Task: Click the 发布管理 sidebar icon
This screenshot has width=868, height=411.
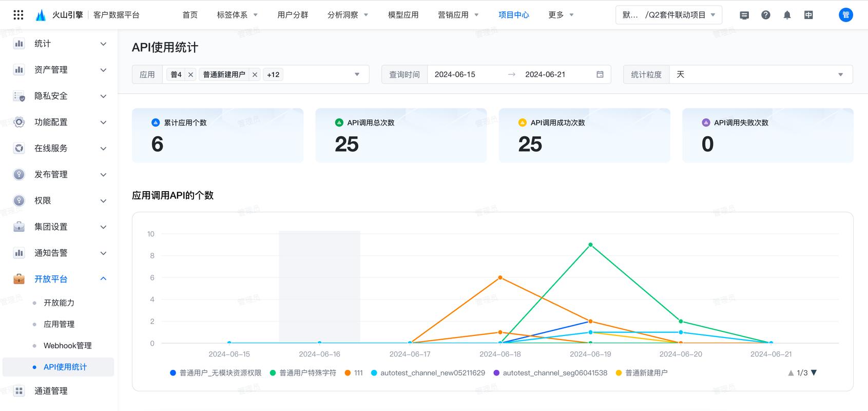Action: 19,175
